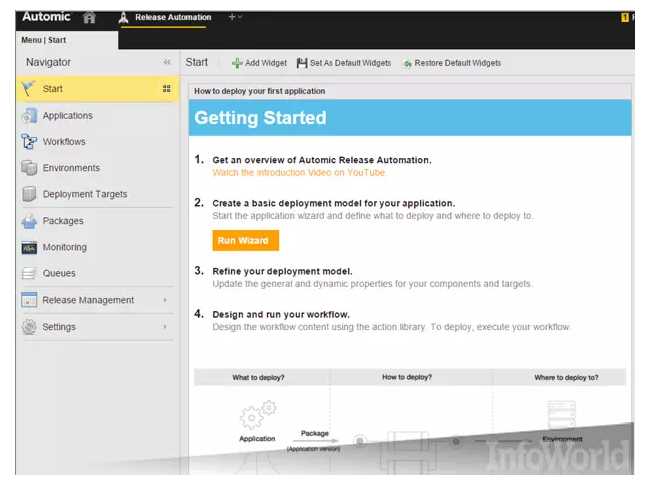Click the Settings gear icon
The height and width of the screenshot is (486, 653).
click(x=29, y=327)
